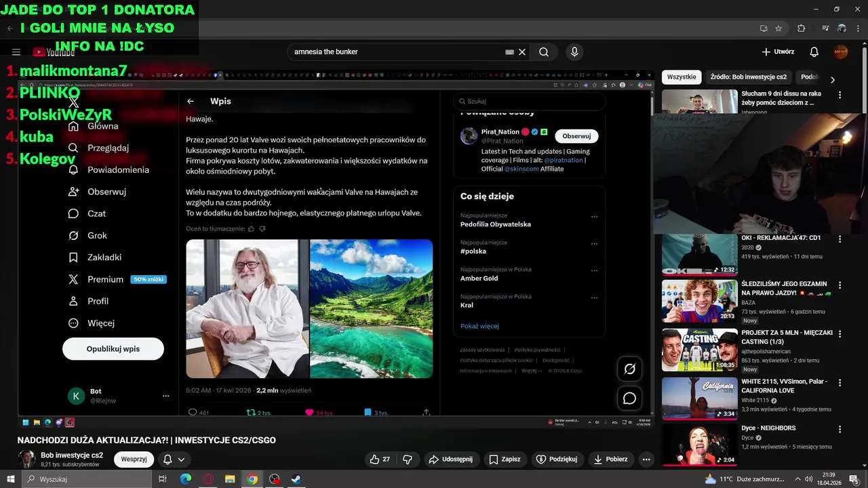The height and width of the screenshot is (488, 868).
Task: Open the 'ŚLEDZILIŚMY JEGO EGZAMIN' thumbnail
Action: 699,301
